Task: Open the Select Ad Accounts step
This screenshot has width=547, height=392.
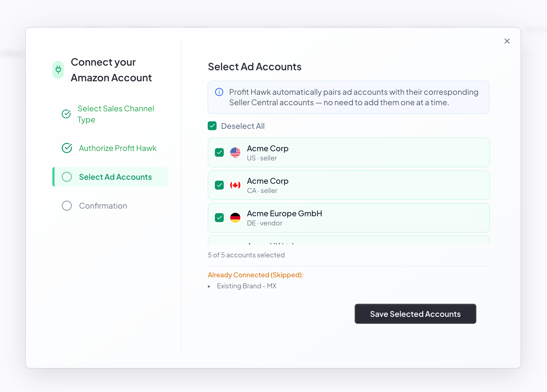Action: pyautogui.click(x=110, y=177)
